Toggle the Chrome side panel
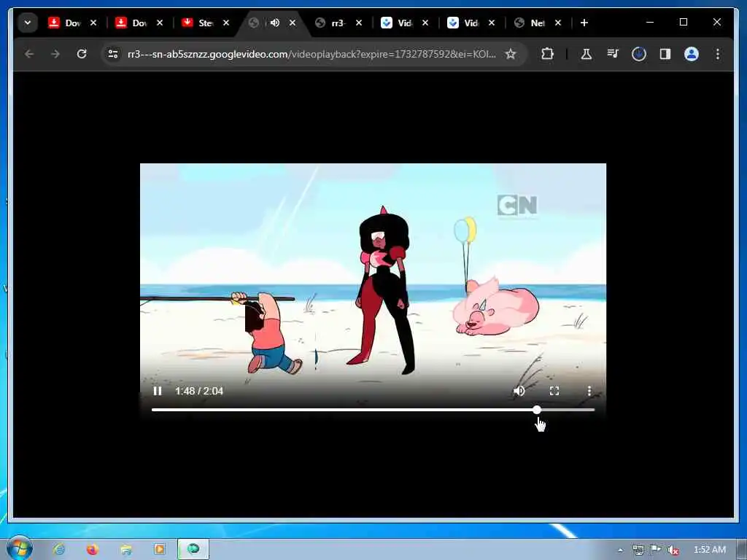The image size is (747, 560). click(665, 54)
